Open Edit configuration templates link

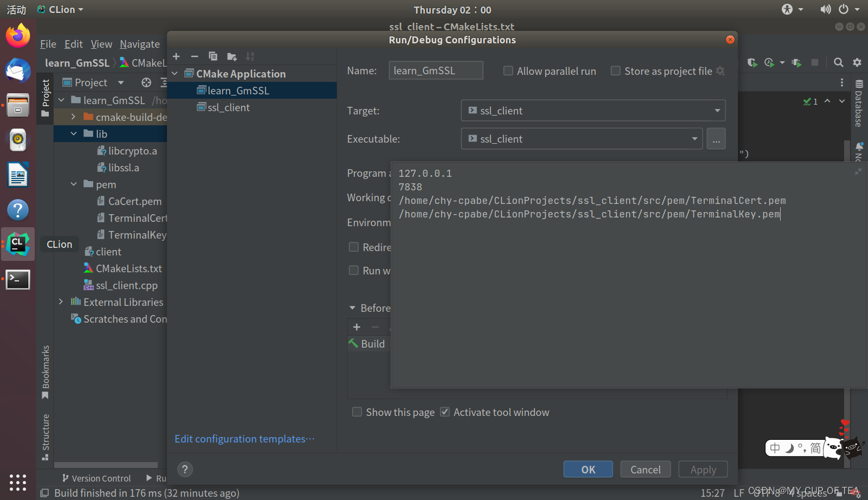245,439
